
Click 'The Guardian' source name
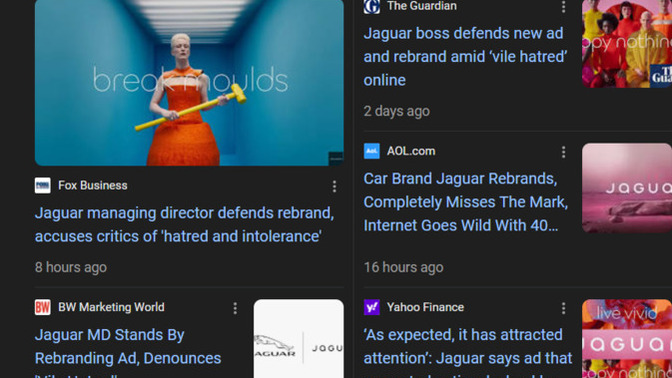(422, 6)
